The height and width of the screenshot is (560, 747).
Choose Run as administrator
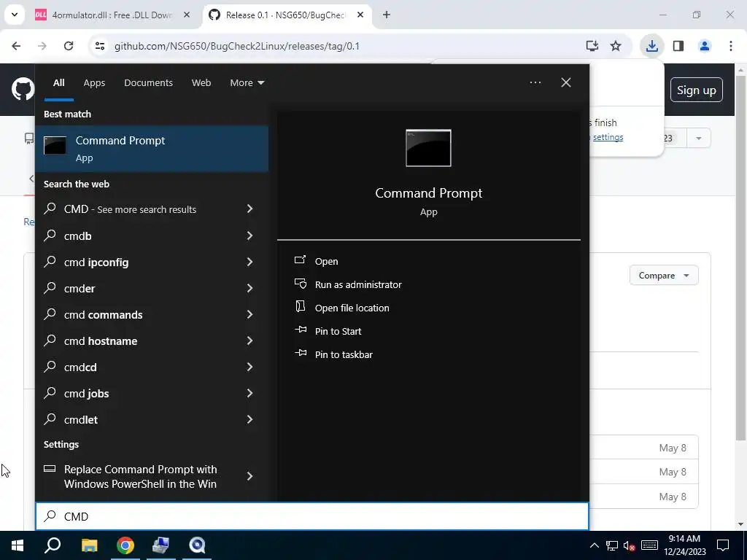(357, 284)
